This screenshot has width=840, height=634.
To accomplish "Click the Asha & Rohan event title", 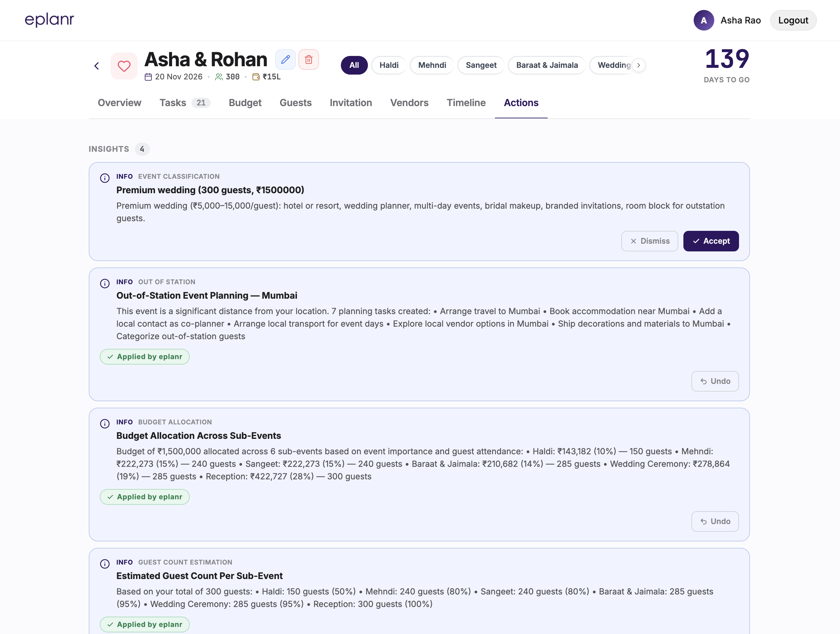I will pyautogui.click(x=206, y=59).
